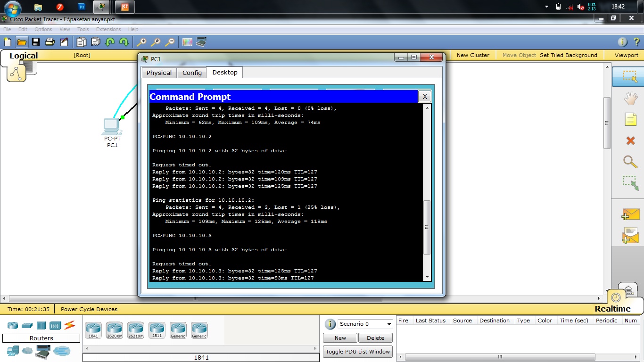
Task: Switch to Config tab in PC1
Action: pos(192,73)
